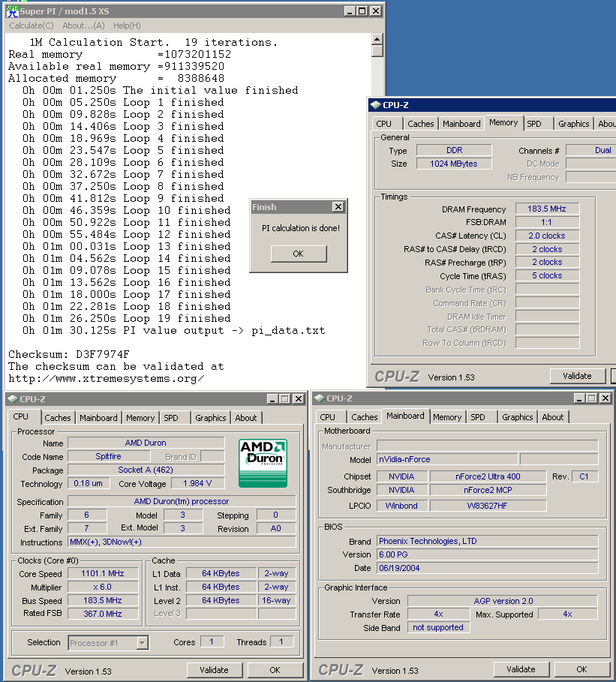Click the Super PI scrollbar up arrow
This screenshot has height=682, width=616.
point(377,39)
